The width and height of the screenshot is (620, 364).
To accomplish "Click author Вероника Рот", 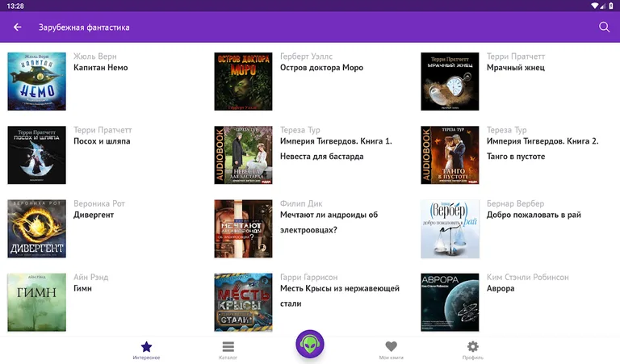I will 99,203.
